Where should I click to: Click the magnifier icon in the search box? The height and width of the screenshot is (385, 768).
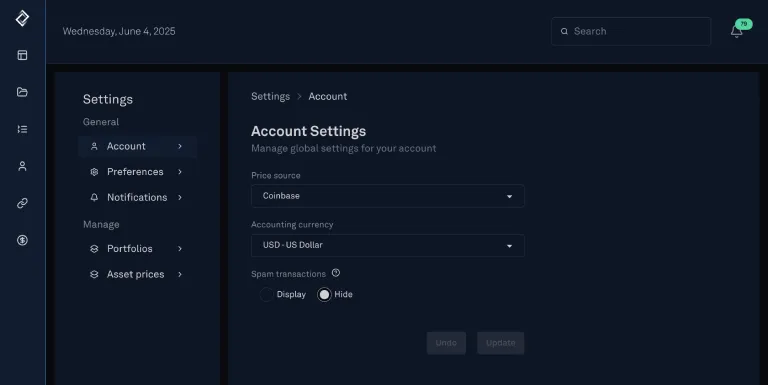coord(564,31)
